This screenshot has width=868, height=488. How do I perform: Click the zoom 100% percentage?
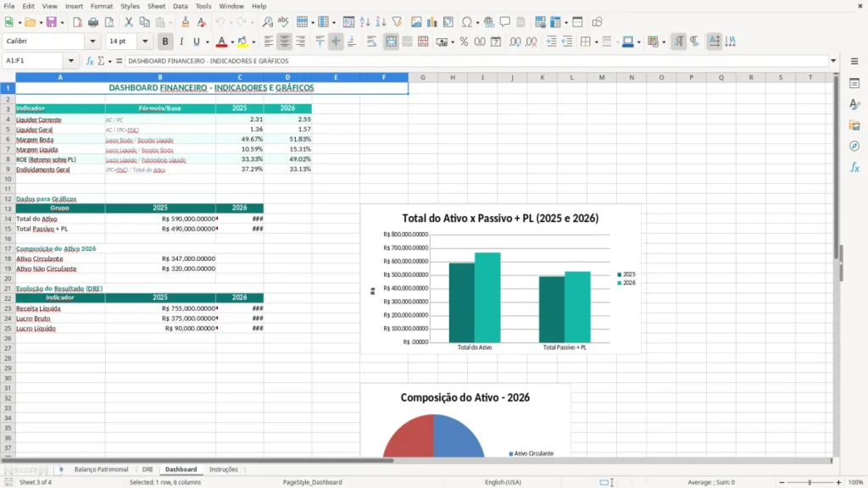856,482
